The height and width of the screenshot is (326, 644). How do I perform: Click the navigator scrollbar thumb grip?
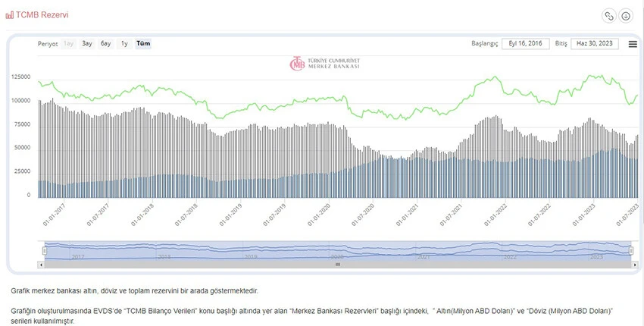(338, 265)
